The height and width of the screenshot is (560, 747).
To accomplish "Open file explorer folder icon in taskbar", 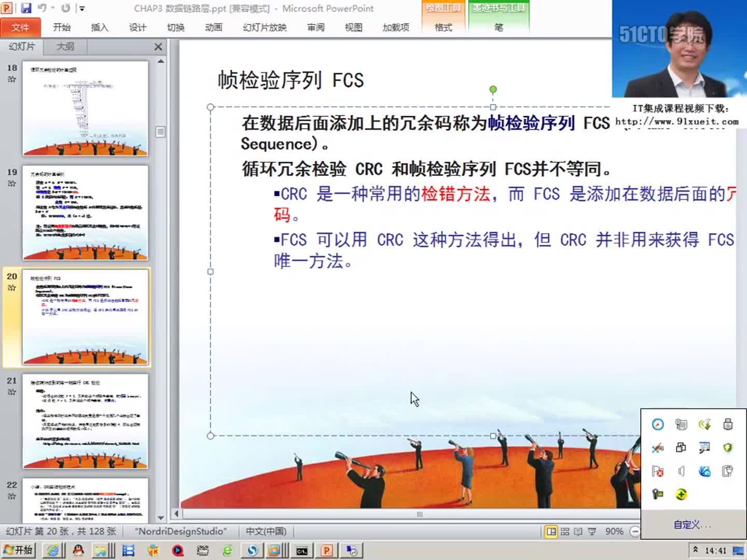I will (100, 550).
